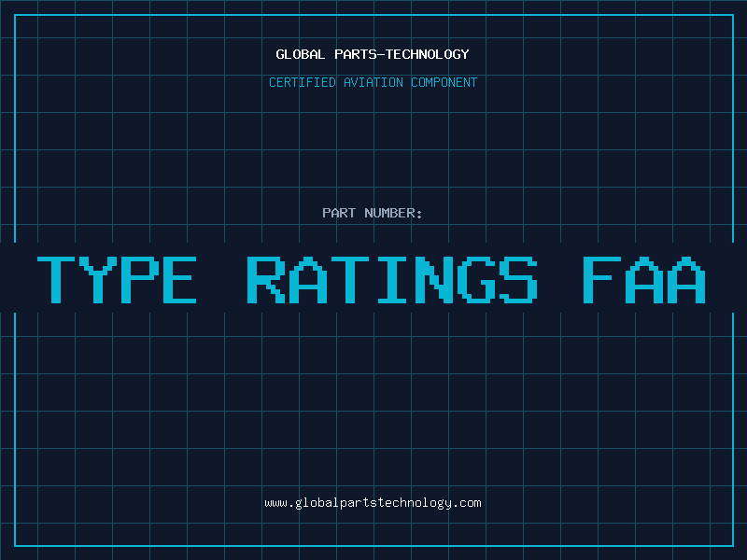
Task: Click the TYPE RATINGS FAA title
Action: tap(371, 280)
